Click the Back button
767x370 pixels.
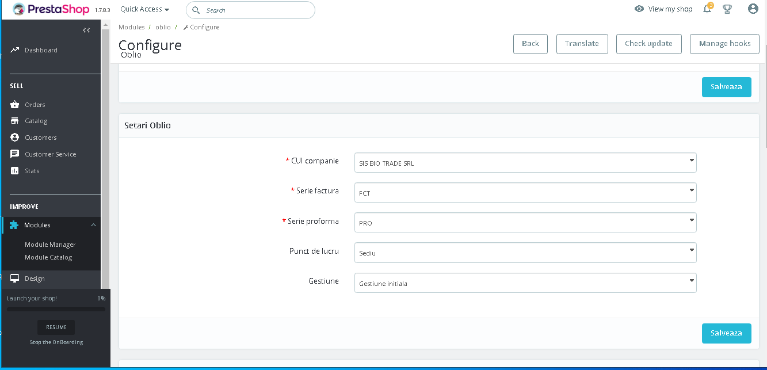click(530, 44)
